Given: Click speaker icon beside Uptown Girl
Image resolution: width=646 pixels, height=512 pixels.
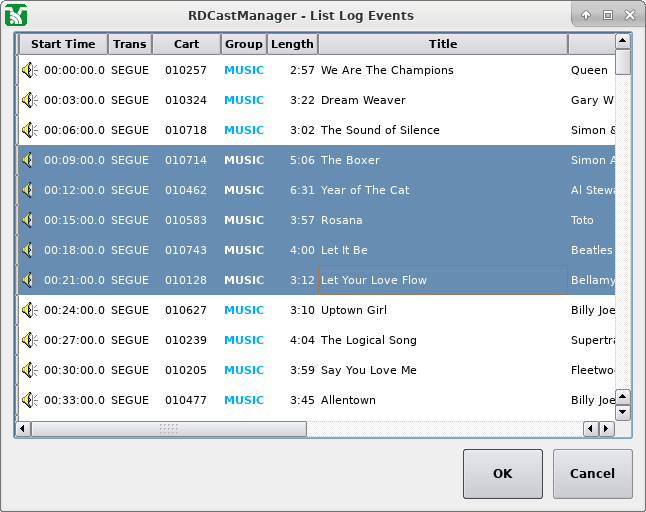Looking at the screenshot, I should [x=29, y=310].
